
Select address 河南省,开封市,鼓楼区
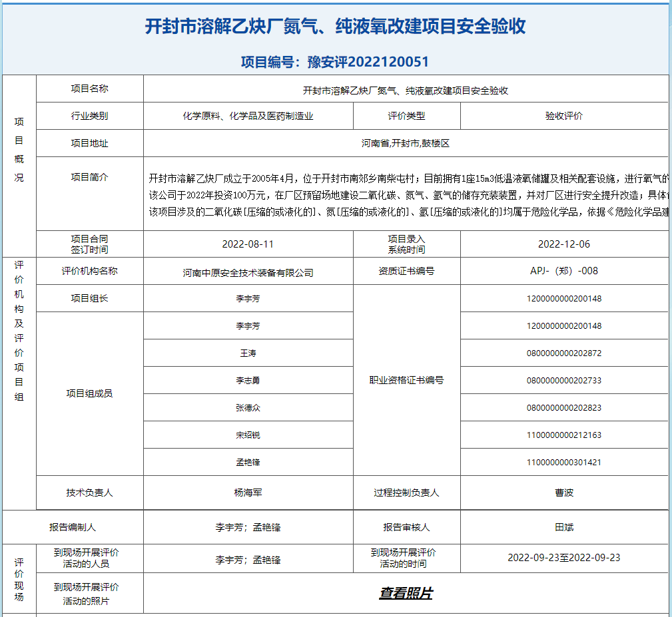406,144
